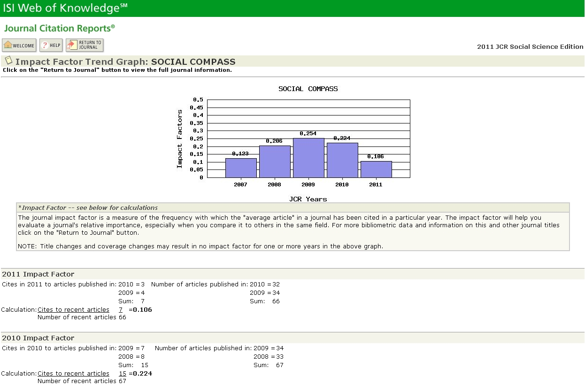Viewport: 585px width, 392px height.
Task: Click the 2009 bar in the chart
Action: (308, 158)
